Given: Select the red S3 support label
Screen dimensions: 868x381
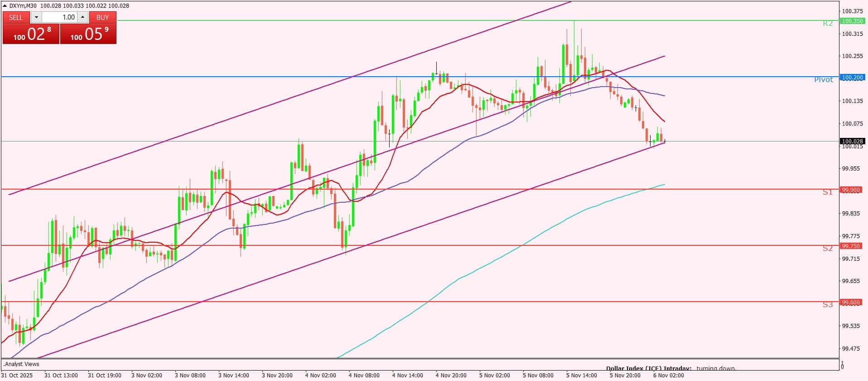Looking at the screenshot, I should [828, 305].
